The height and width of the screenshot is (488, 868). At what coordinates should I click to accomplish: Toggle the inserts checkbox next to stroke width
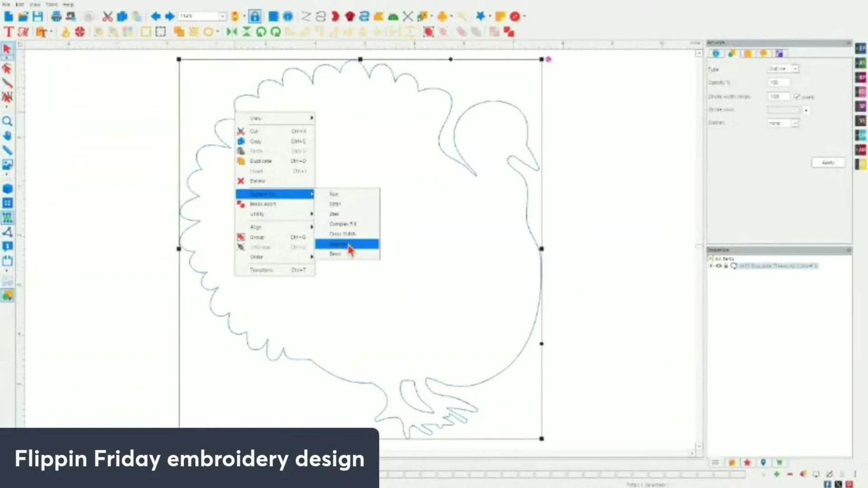point(798,97)
